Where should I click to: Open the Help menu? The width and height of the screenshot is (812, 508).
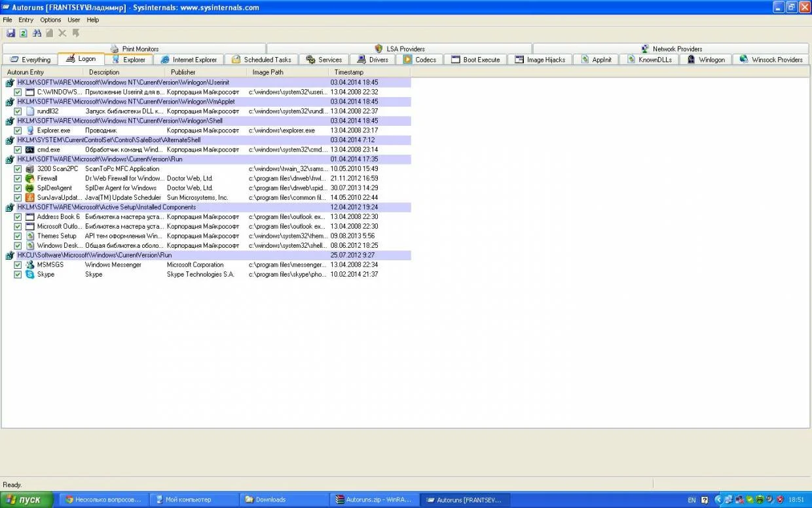tap(93, 20)
